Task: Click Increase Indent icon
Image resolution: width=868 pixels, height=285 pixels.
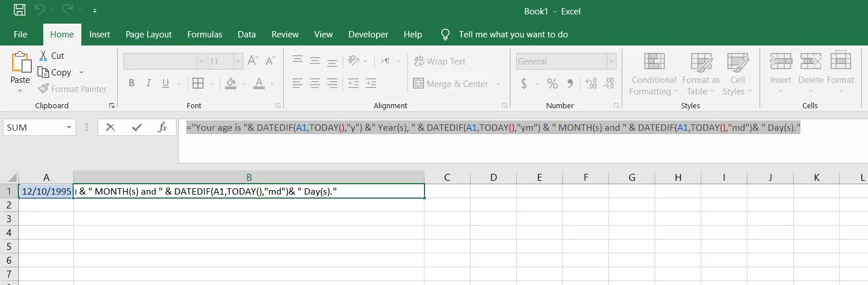Action: coord(371,84)
